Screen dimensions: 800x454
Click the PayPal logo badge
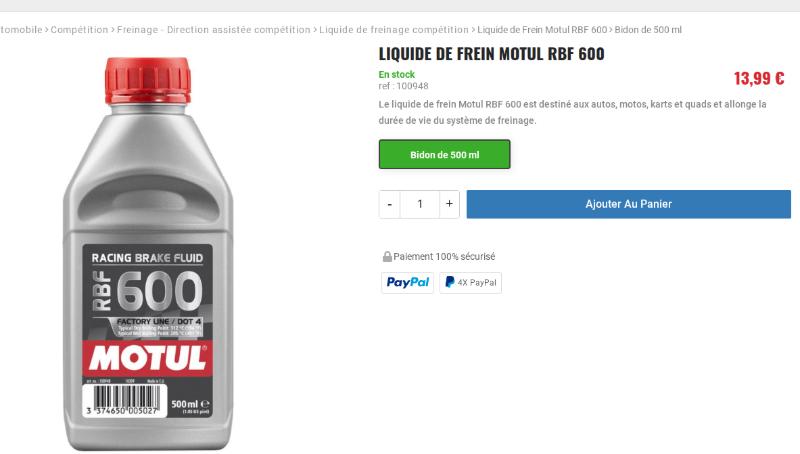(408, 283)
